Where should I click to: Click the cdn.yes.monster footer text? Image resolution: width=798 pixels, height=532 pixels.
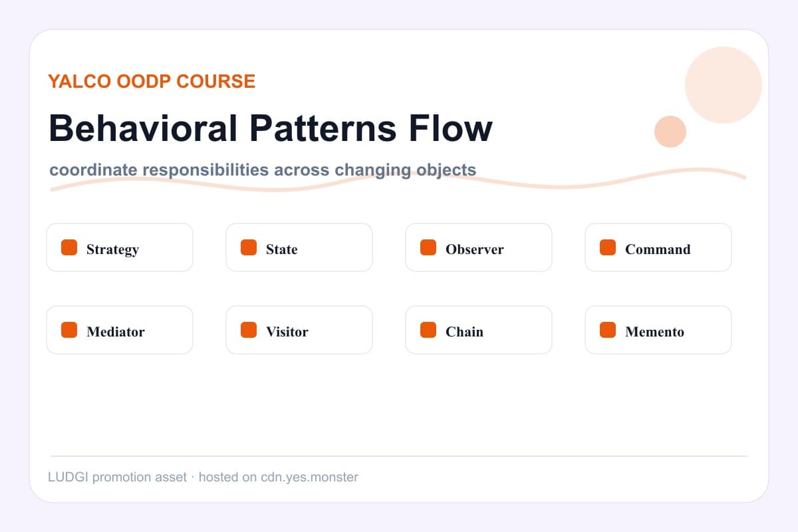click(310, 477)
